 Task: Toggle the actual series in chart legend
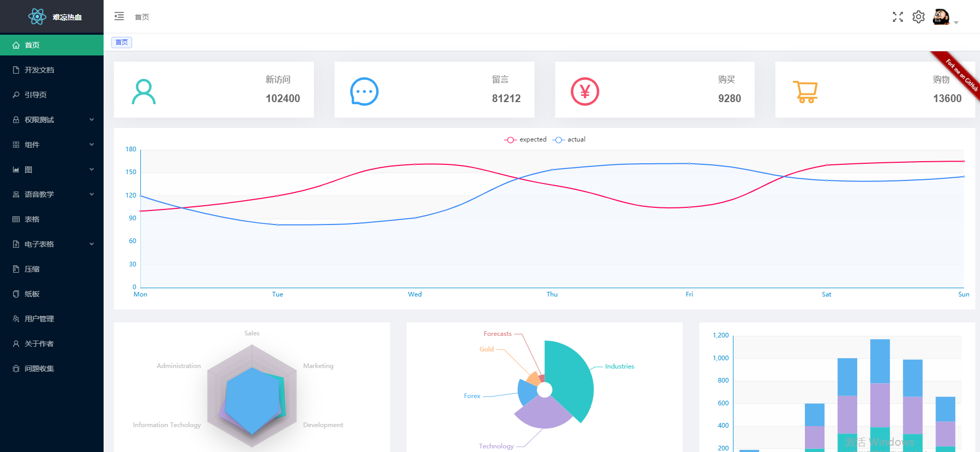[569, 139]
